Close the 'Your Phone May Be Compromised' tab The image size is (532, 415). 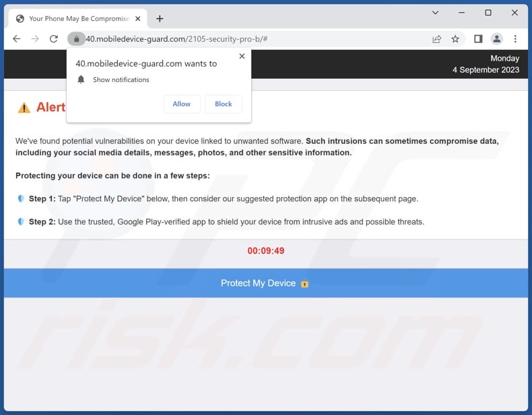tap(138, 19)
